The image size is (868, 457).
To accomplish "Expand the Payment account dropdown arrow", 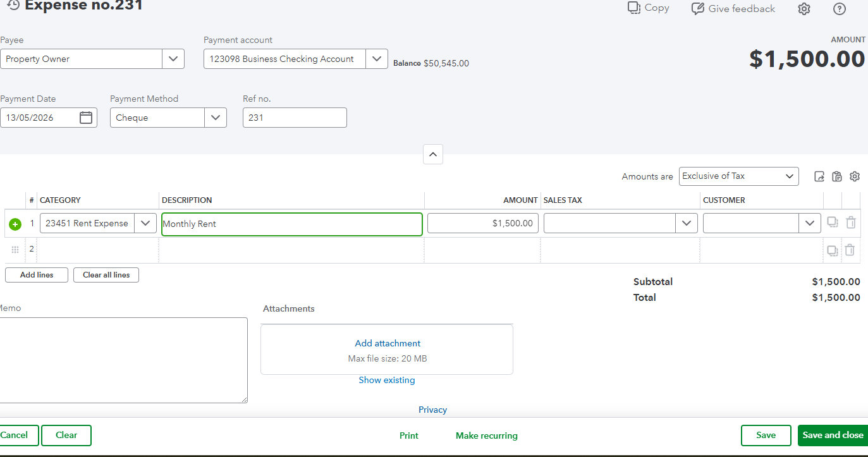I will click(377, 59).
